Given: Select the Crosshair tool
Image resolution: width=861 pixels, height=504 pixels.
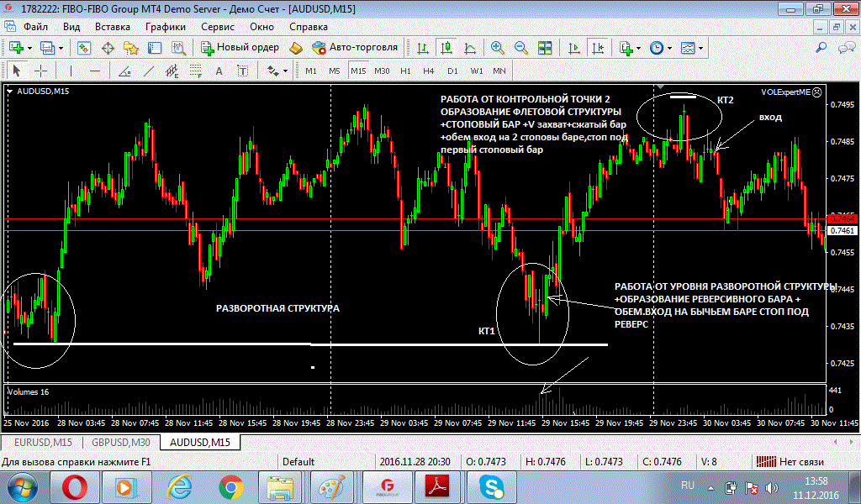Looking at the screenshot, I should click(x=40, y=71).
